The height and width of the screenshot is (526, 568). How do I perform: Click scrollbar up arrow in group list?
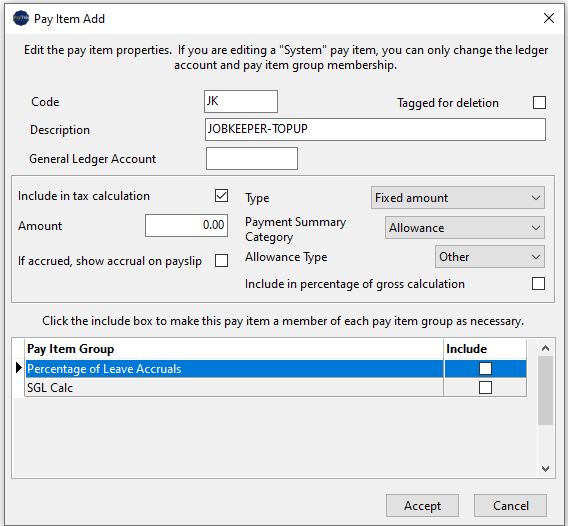pos(545,348)
